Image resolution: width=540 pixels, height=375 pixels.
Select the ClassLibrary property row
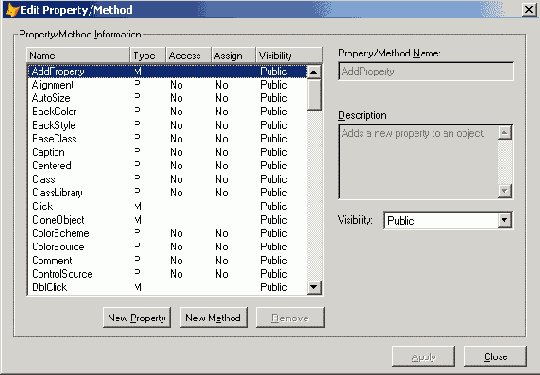click(167, 192)
